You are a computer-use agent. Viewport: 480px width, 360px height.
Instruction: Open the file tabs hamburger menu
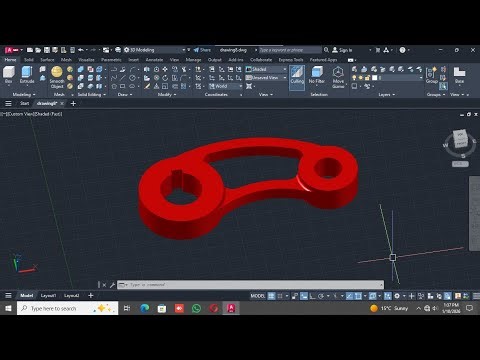tap(8, 103)
